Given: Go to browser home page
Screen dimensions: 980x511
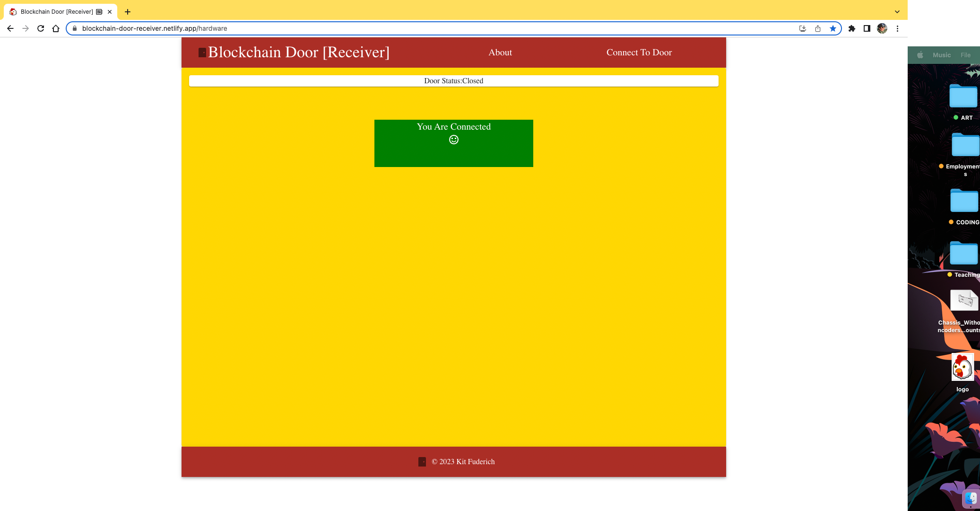Looking at the screenshot, I should pos(56,28).
